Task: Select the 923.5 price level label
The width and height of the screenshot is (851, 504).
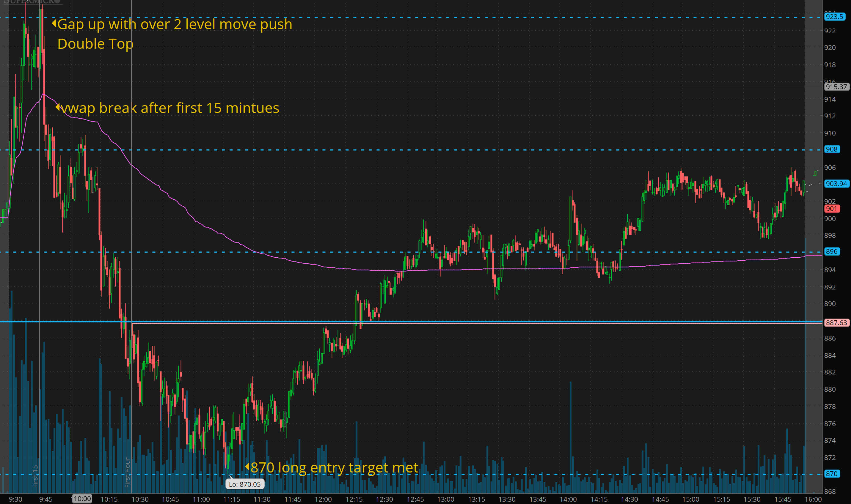Action: (x=834, y=17)
